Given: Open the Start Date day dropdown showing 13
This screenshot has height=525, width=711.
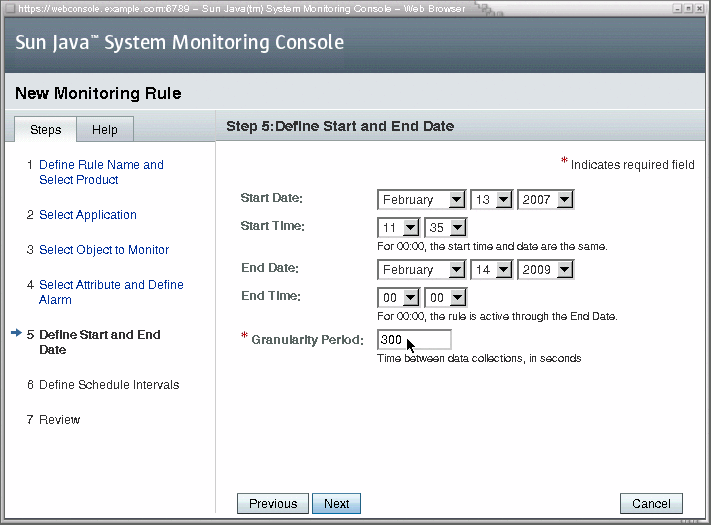Looking at the screenshot, I should coord(492,199).
